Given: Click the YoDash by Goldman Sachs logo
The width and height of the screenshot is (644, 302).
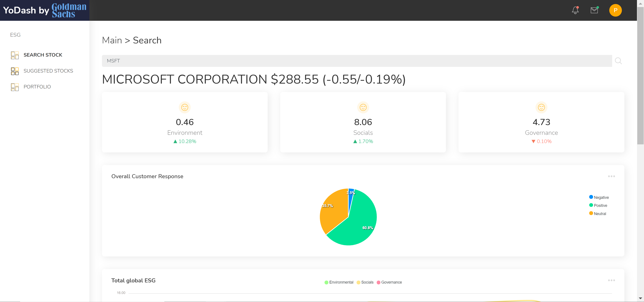Looking at the screenshot, I should [44, 10].
